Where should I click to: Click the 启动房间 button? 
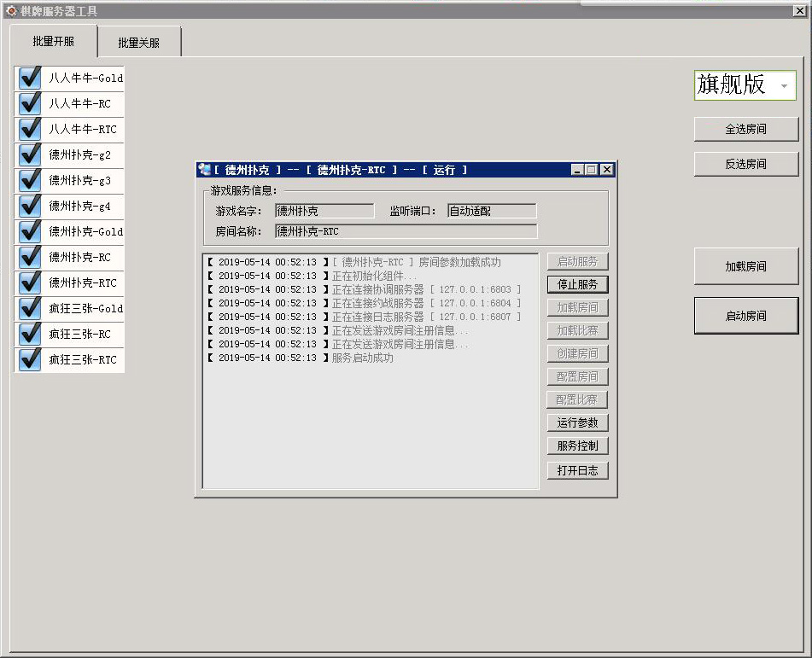point(746,315)
